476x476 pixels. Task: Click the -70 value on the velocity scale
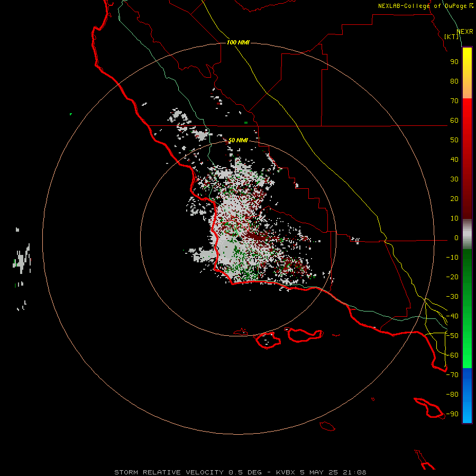click(452, 375)
